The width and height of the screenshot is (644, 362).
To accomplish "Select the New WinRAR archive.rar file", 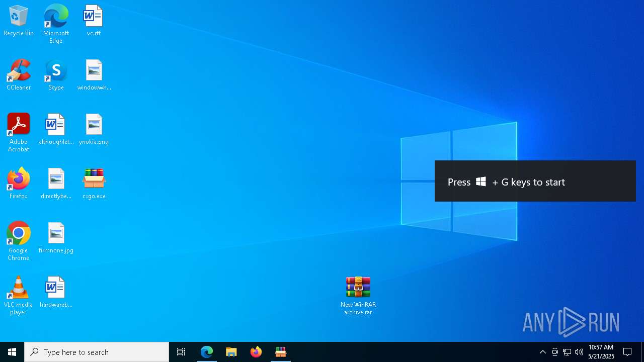I will click(x=358, y=296).
